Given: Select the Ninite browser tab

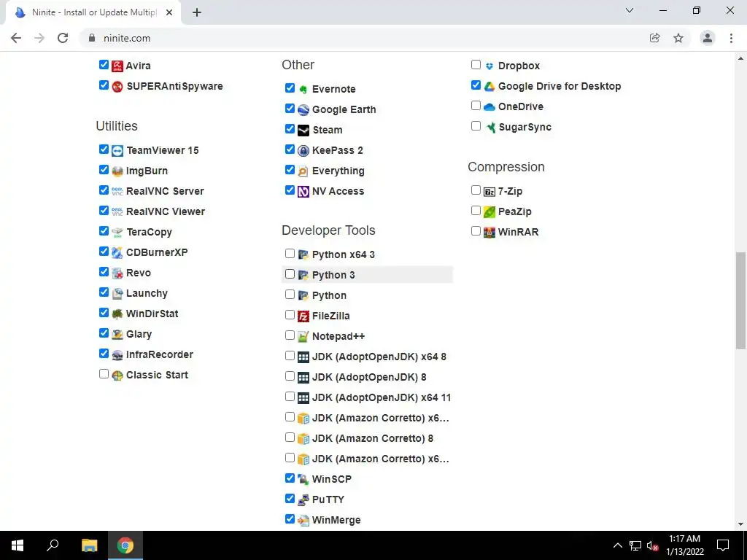Looking at the screenshot, I should [x=93, y=12].
